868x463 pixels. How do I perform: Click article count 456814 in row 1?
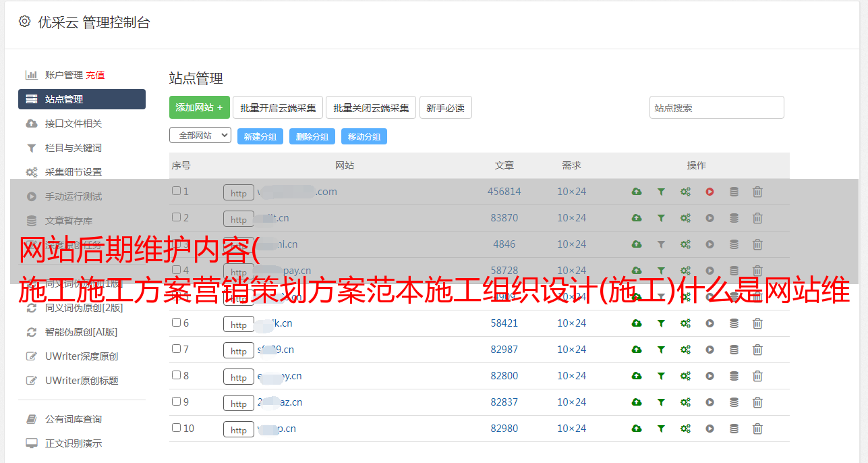point(504,192)
